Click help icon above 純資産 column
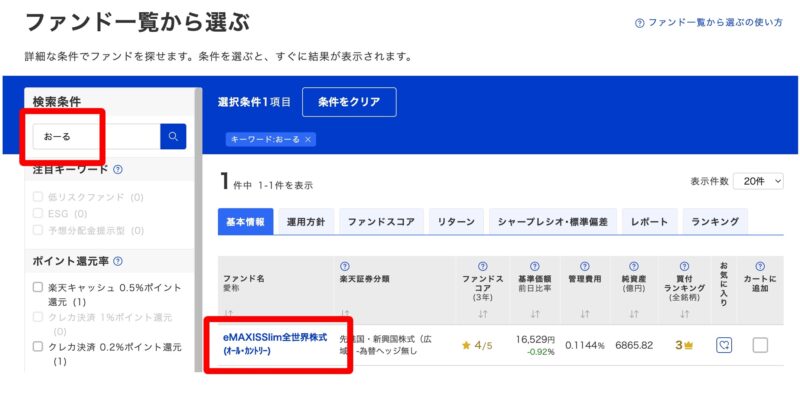Screen dimensions: 800x396 point(634,266)
